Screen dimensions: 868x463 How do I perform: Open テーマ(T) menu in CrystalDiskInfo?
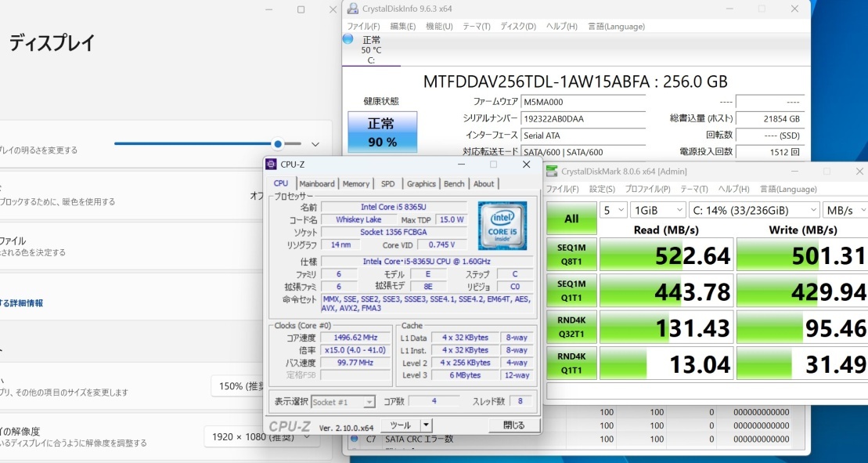pos(476,27)
